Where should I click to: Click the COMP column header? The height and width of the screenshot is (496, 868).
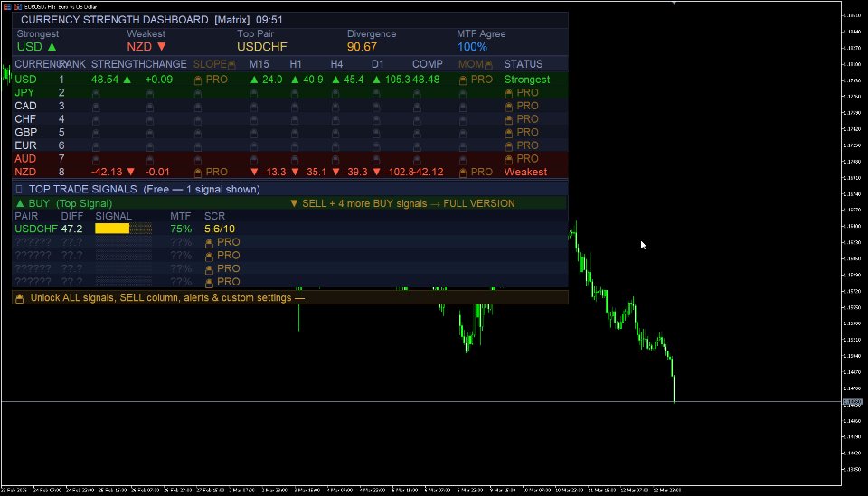(428, 64)
